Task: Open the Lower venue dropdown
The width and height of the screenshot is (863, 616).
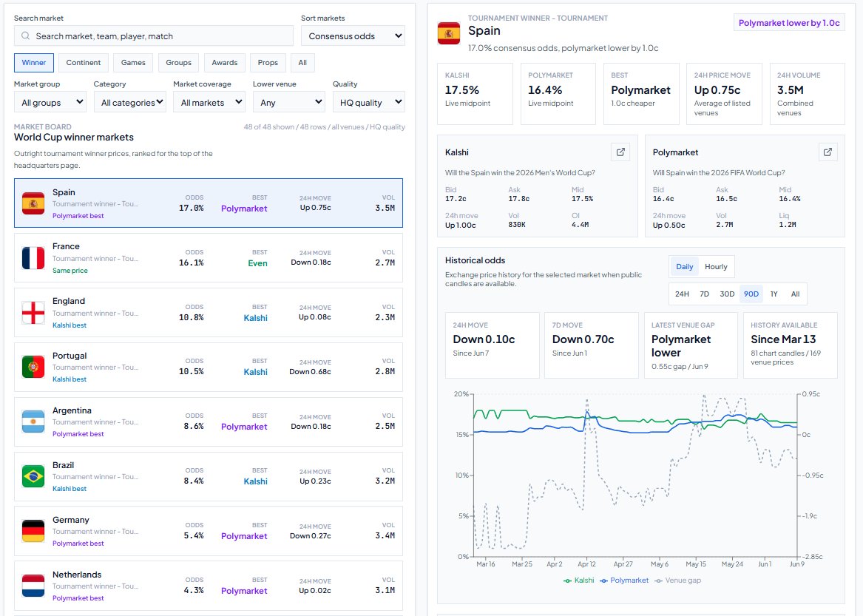Action: 289,102
